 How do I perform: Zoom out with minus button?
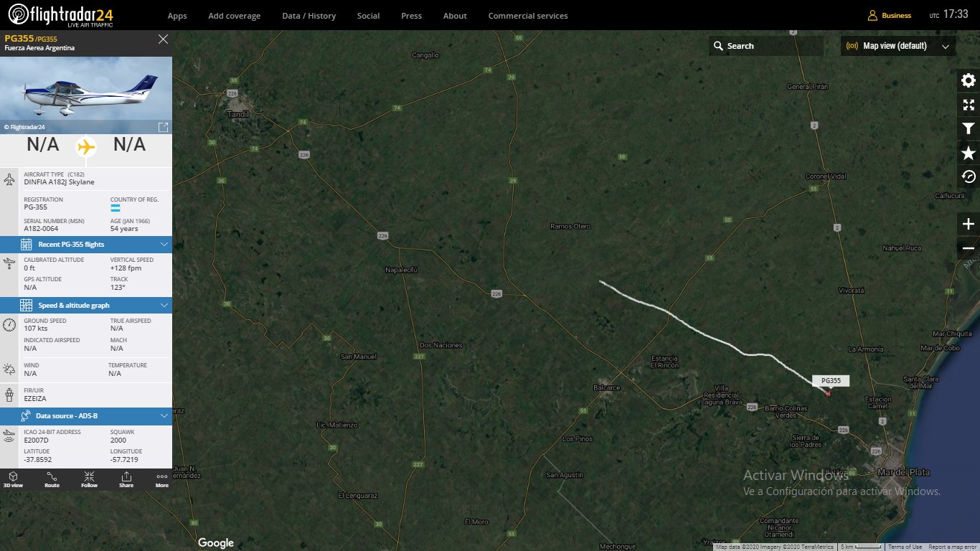[969, 248]
